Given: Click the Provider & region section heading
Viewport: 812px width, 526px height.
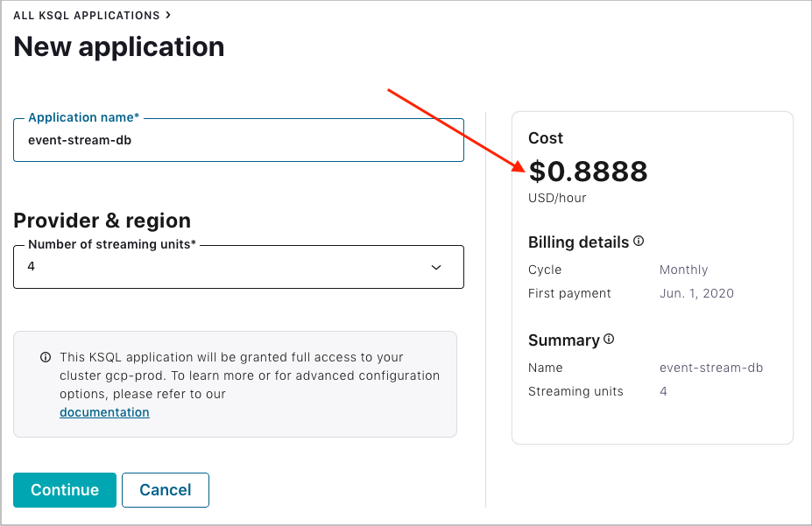Looking at the screenshot, I should 102,221.
